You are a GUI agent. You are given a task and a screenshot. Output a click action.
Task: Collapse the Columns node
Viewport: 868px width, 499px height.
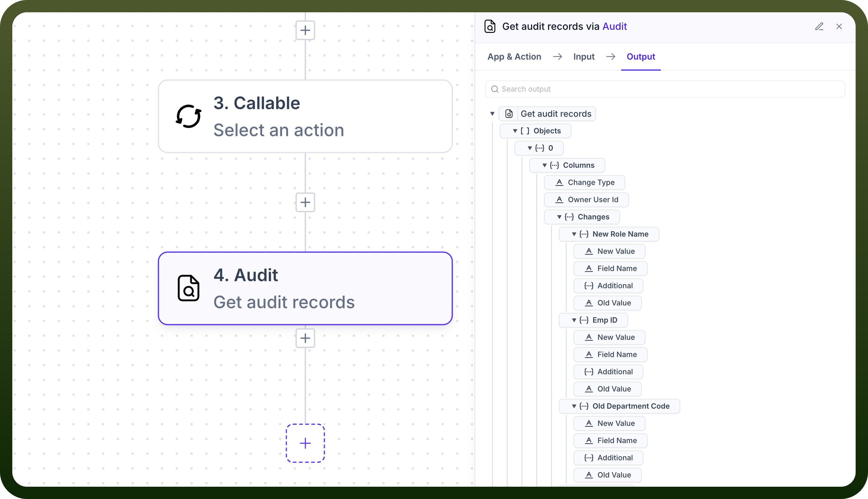544,165
